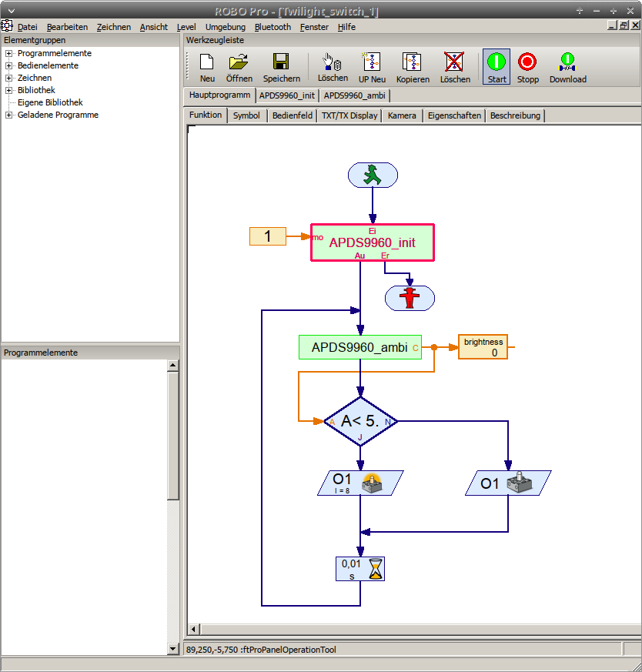Switch to the Funktion tab

click(206, 115)
